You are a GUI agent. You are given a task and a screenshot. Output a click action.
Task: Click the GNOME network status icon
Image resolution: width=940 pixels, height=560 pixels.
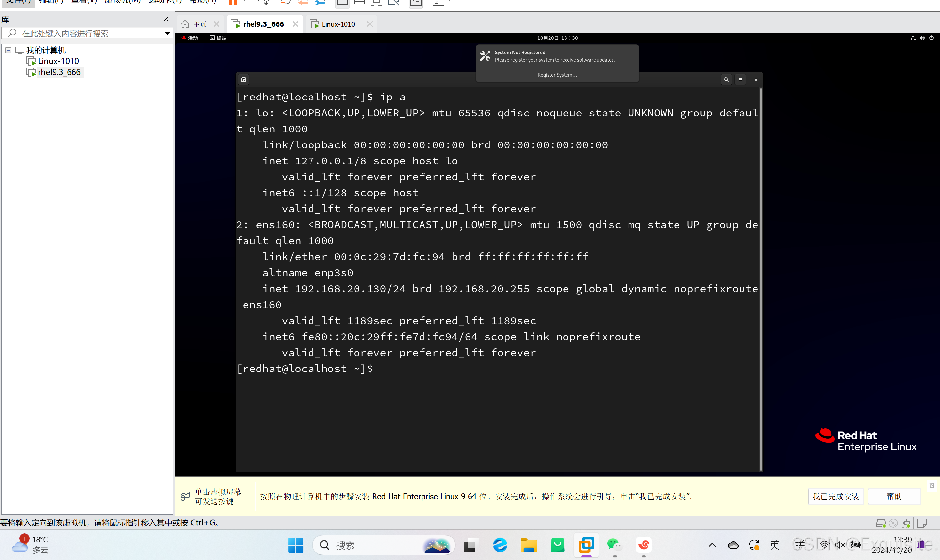click(x=913, y=38)
